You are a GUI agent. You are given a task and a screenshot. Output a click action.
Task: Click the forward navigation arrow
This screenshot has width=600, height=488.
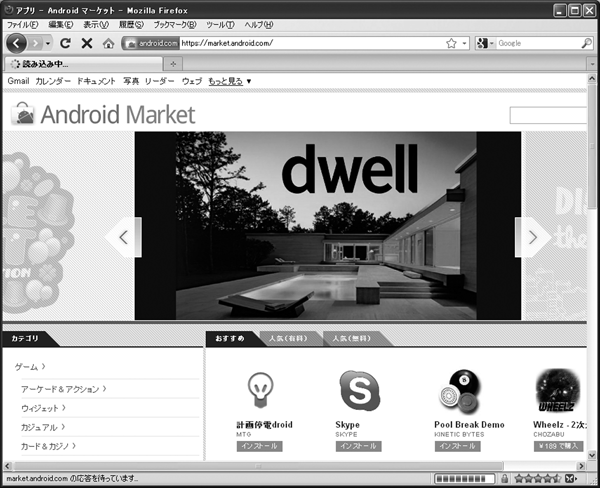click(x=36, y=43)
